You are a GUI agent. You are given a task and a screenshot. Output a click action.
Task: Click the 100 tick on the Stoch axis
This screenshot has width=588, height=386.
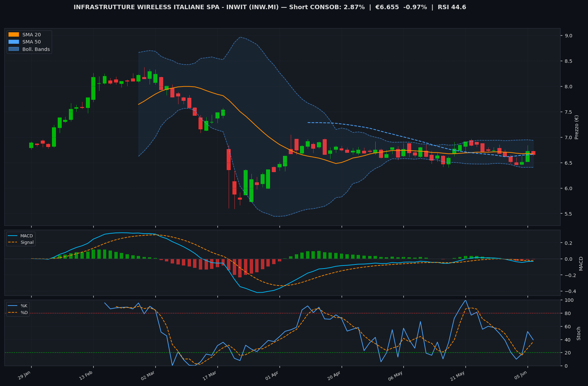pyautogui.click(x=569, y=300)
